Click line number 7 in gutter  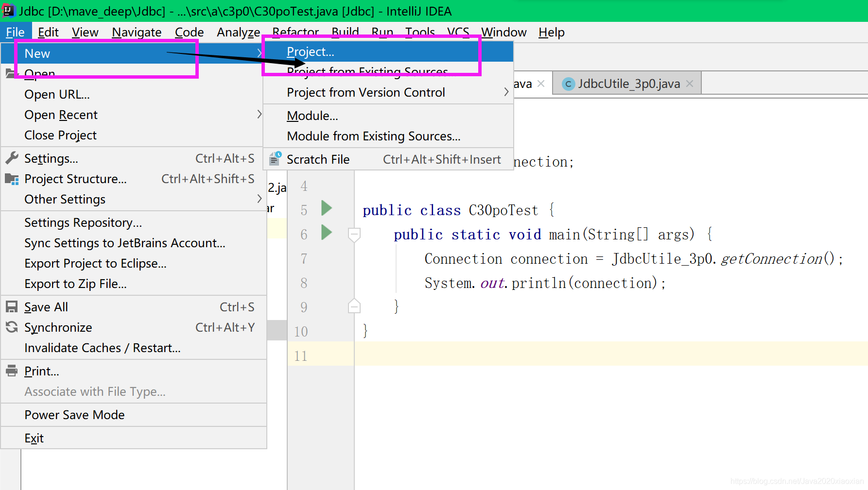point(304,259)
